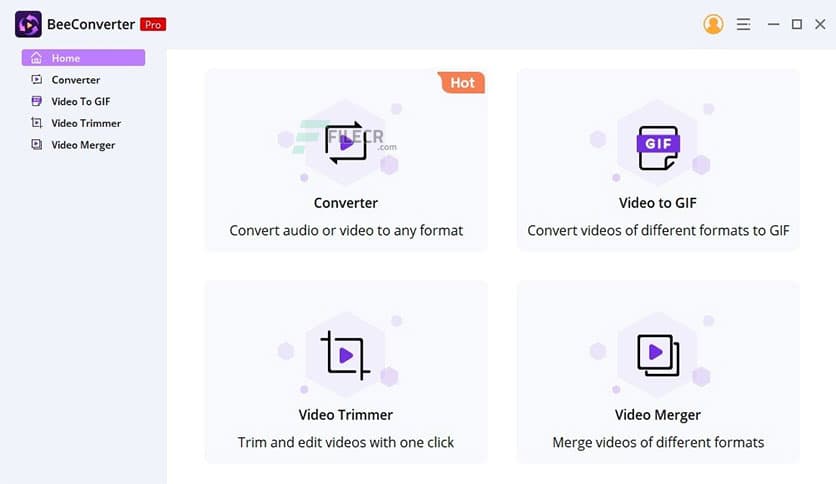Image resolution: width=836 pixels, height=484 pixels.
Task: Click the Video Merger sidebar icon
Action: coord(36,145)
